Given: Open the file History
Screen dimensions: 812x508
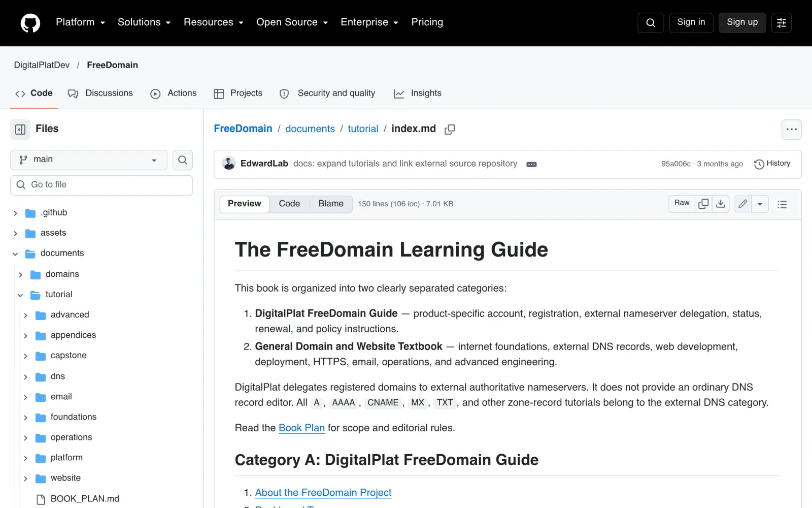Looking at the screenshot, I should 772,164.
